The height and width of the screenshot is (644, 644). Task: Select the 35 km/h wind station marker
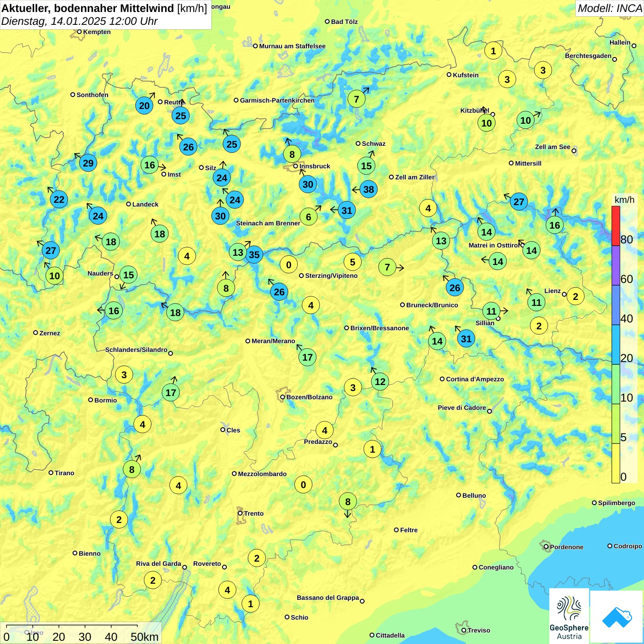(254, 254)
